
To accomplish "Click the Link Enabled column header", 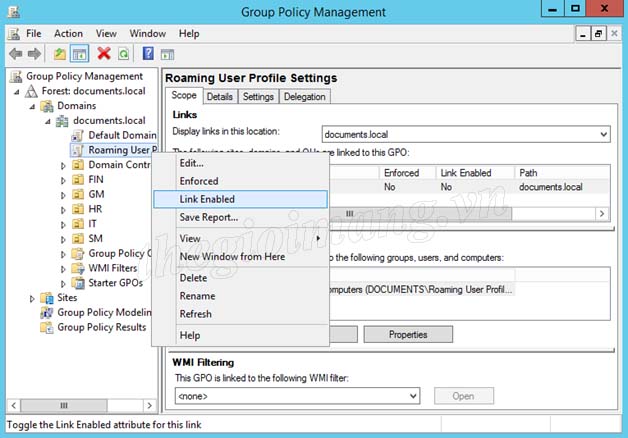I will point(475,173).
